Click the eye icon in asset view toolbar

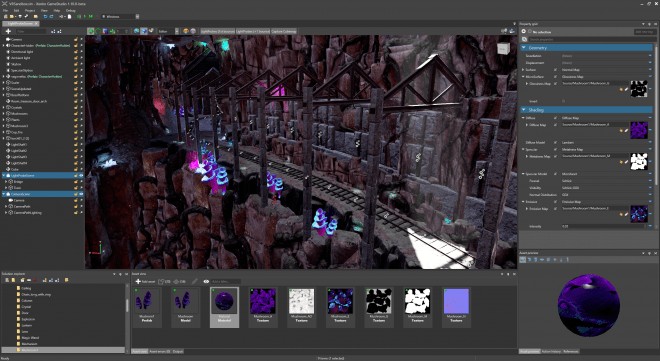(x=206, y=281)
